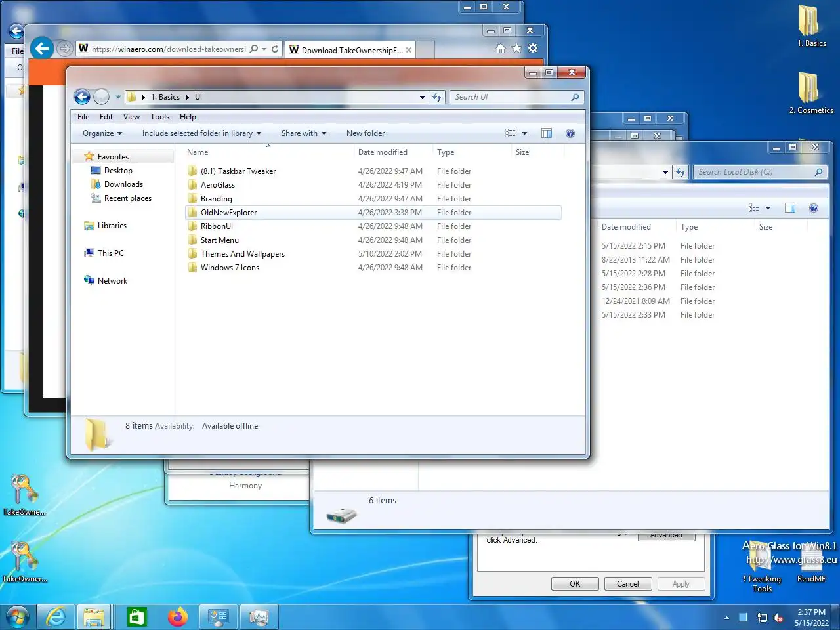Screen dimensions: 840x630
Task: Open the File menu
Action: [83, 117]
